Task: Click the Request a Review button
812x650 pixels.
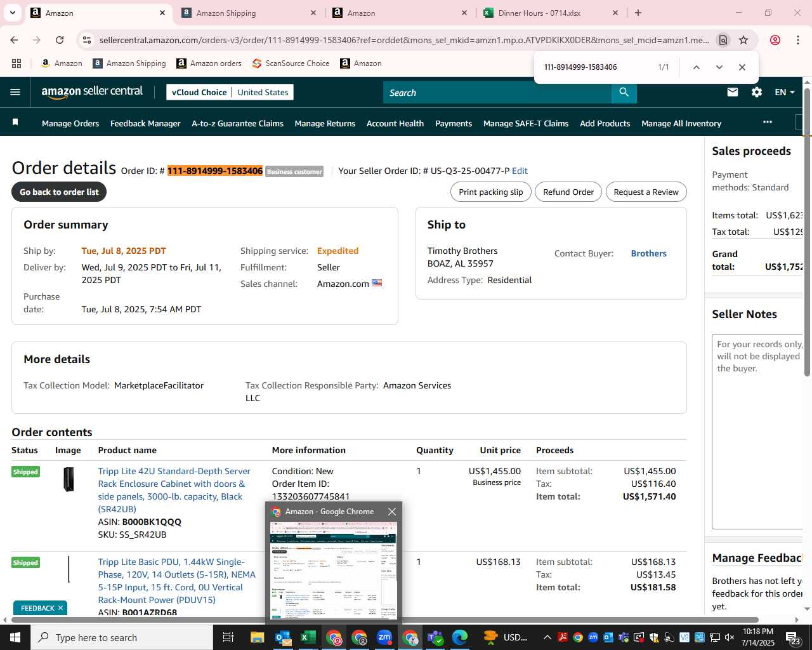Action: point(646,192)
